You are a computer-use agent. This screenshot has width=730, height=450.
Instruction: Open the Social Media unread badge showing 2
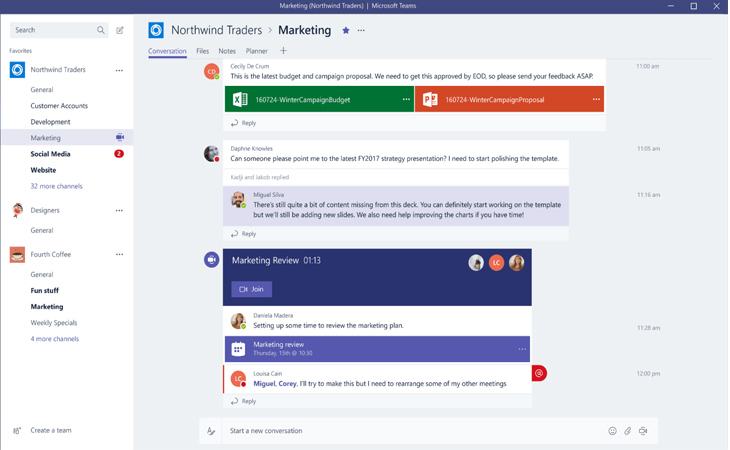(x=119, y=154)
